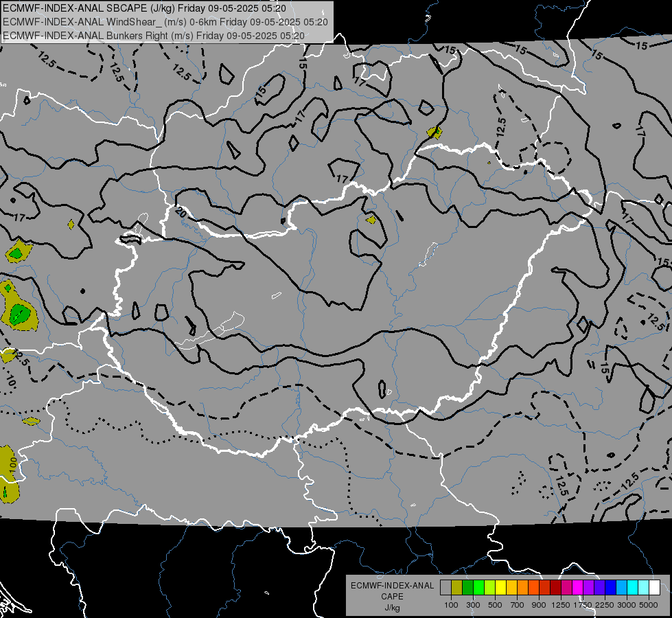This screenshot has width=672, height=618.
Task: Click the '5000' legend label
Action: (649, 605)
